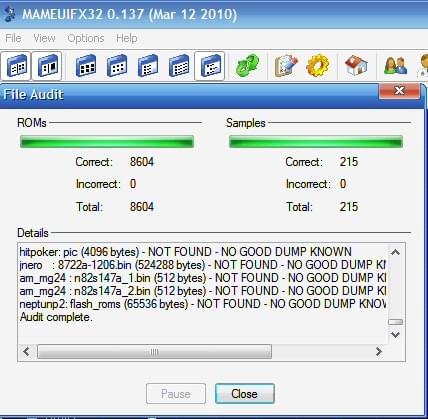Close the File Audit dialog with Close button
428x419 pixels.
245,394
